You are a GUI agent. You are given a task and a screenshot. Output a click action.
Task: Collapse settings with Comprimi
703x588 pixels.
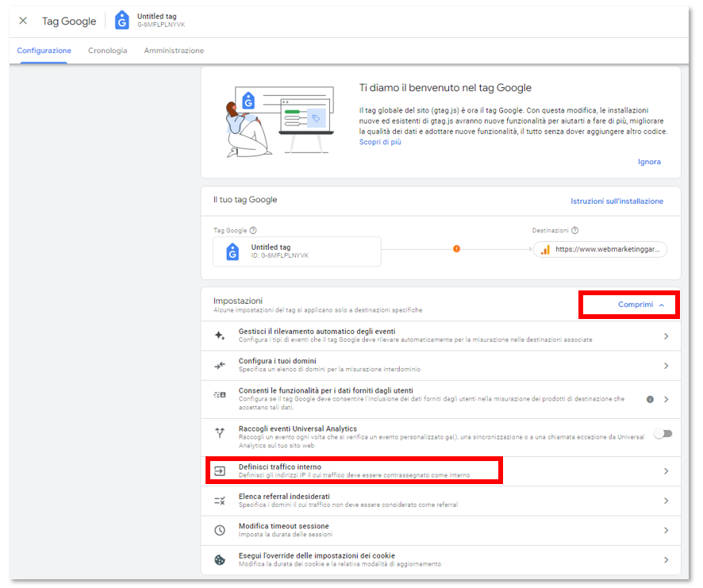[x=641, y=305]
